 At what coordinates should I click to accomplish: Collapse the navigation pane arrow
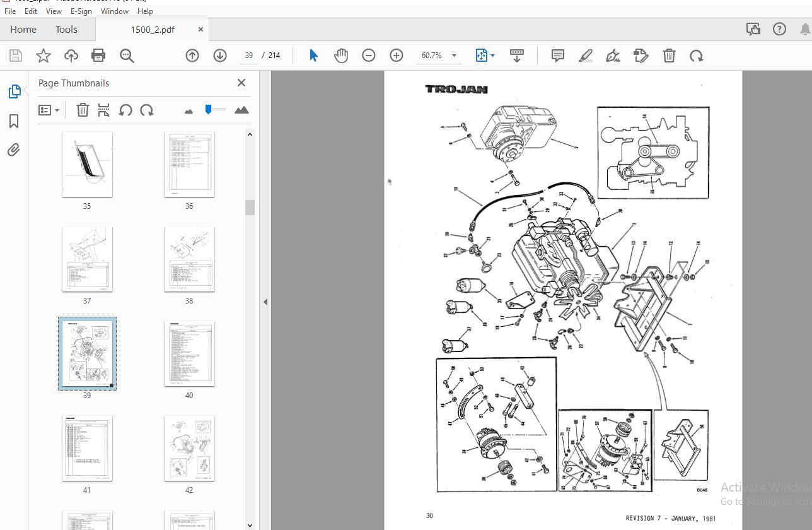[265, 302]
